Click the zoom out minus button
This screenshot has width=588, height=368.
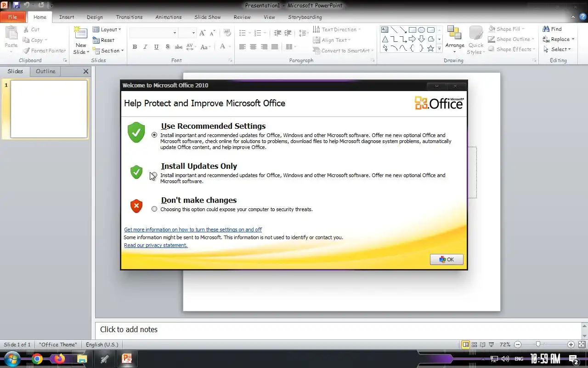pyautogui.click(x=518, y=345)
